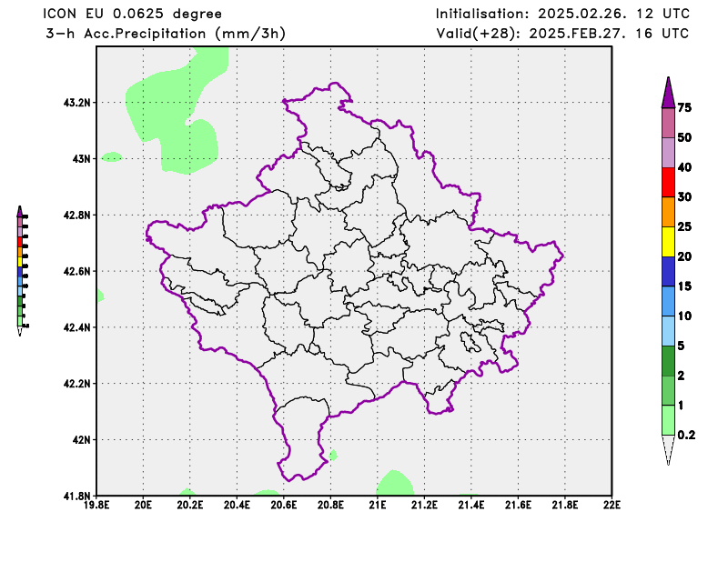Pick the yellow 20–25 mm legend band
Image resolution: width=728 pixels, height=562 pixels.
point(668,242)
